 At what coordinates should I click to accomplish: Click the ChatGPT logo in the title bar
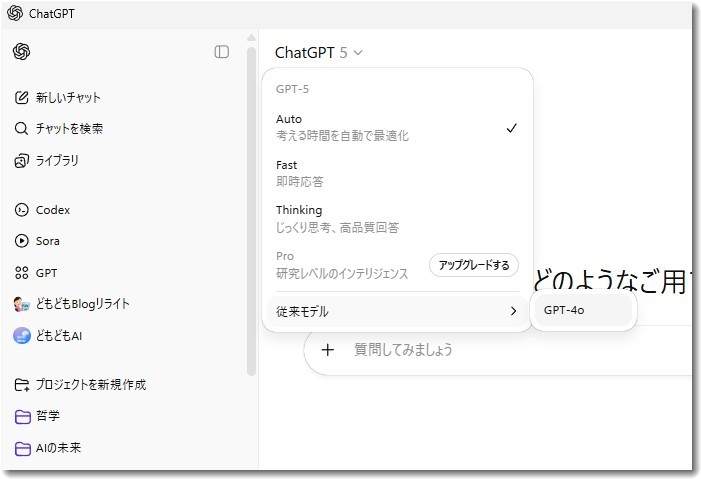(15, 13)
